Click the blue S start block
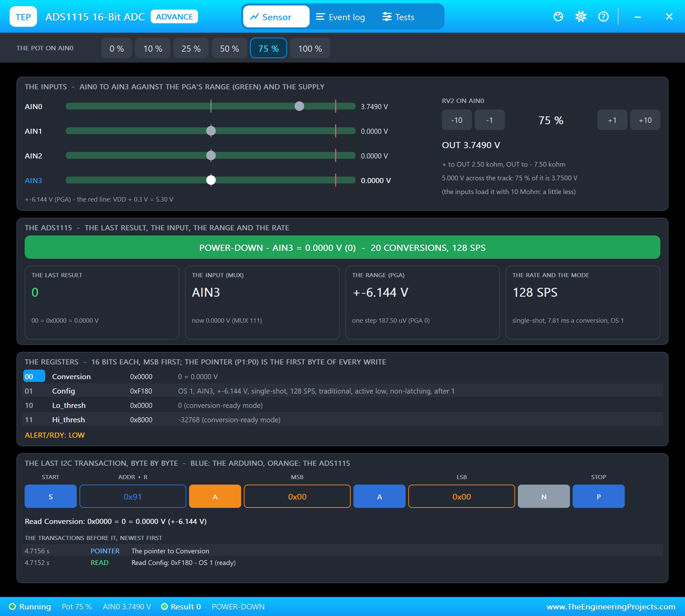Viewport: 685px width, 616px height. [x=51, y=496]
